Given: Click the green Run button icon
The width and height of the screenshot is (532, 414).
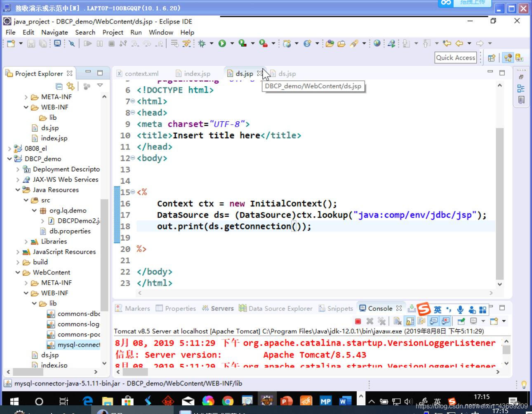Looking at the screenshot, I should 222,43.
